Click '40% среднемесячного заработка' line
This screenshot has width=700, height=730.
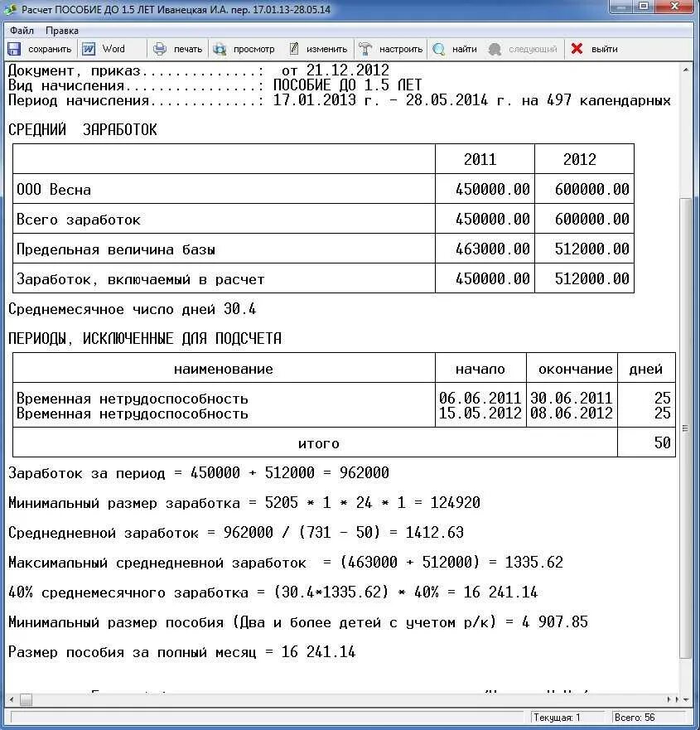click(x=273, y=592)
